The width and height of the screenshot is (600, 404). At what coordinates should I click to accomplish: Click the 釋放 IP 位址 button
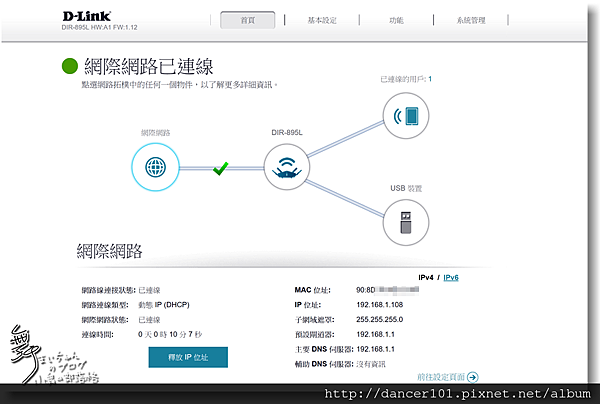[188, 357]
